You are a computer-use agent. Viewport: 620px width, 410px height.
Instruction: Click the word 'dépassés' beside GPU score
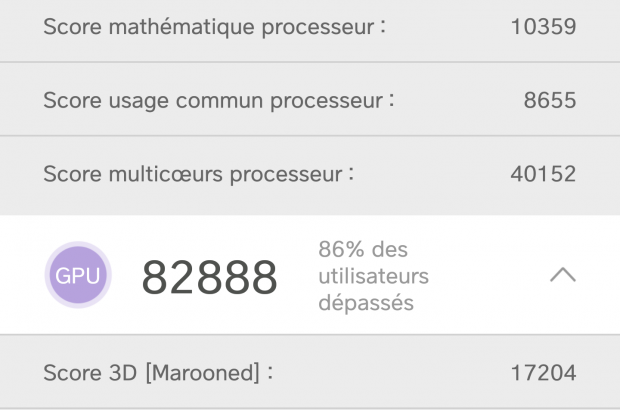(x=365, y=302)
